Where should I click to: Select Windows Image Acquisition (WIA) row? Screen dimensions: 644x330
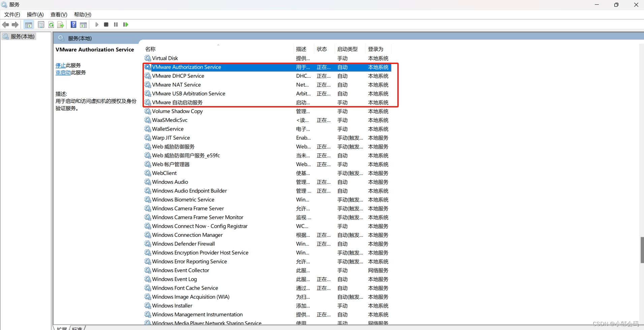click(x=267, y=297)
